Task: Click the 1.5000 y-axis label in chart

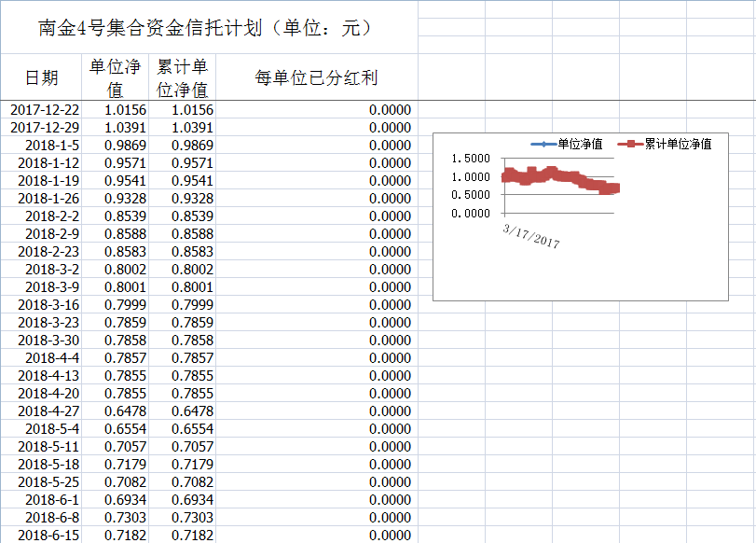Action: (470, 159)
